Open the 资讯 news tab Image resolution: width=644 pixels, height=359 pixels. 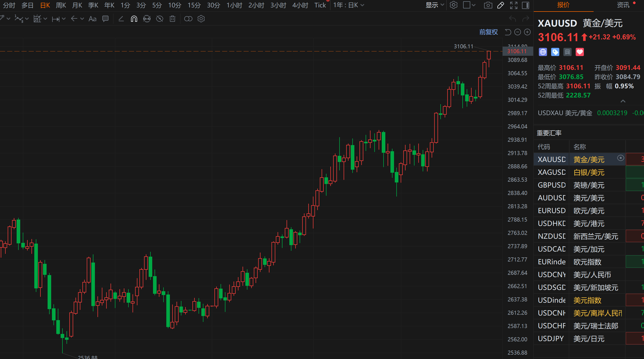623,5
